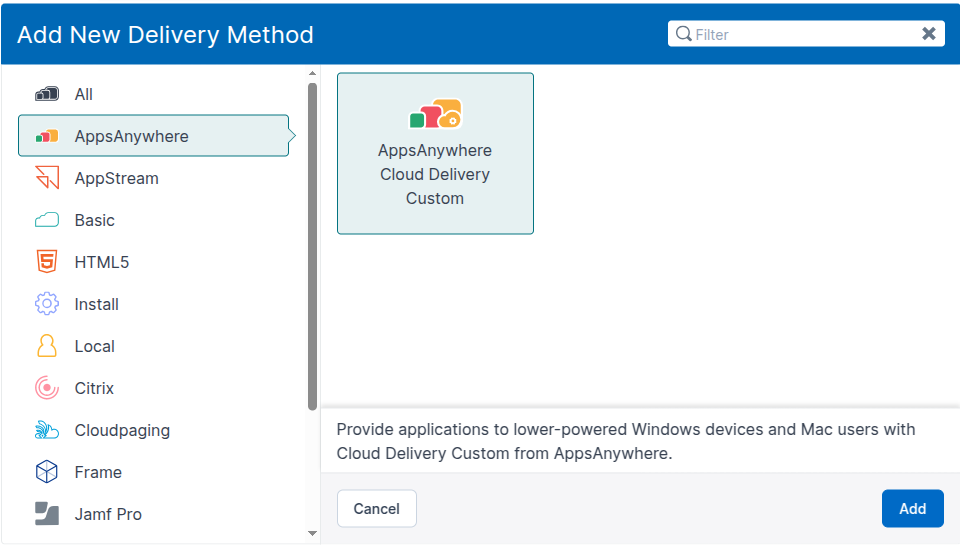Click the category list scrollbar thumb
960x545 pixels.
coord(313,245)
